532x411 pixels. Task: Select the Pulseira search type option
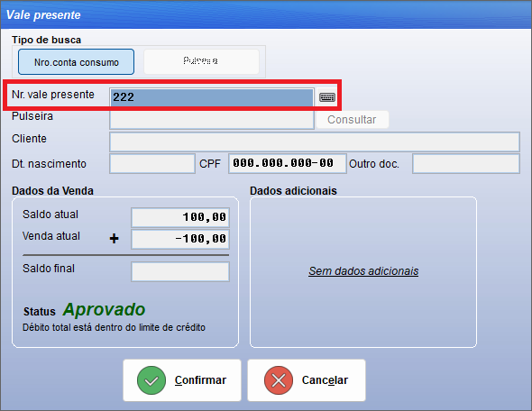tap(201, 61)
